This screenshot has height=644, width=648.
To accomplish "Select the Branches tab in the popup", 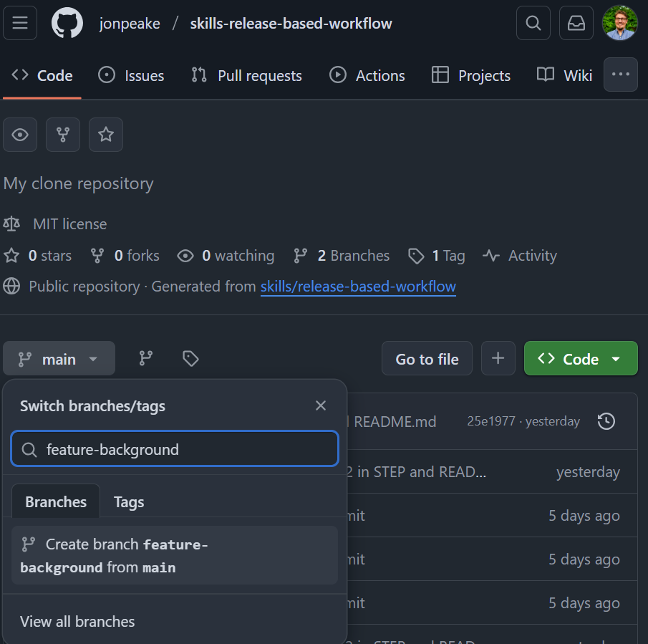I will (56, 501).
